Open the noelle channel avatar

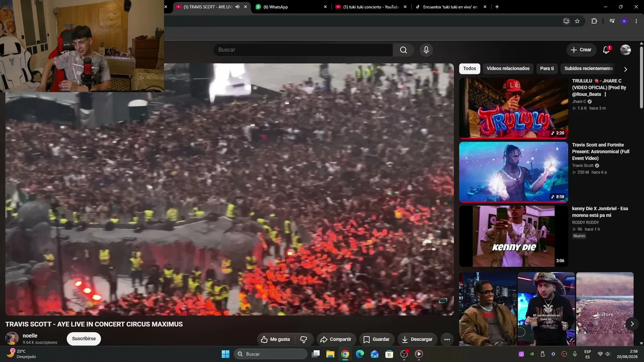(12, 338)
